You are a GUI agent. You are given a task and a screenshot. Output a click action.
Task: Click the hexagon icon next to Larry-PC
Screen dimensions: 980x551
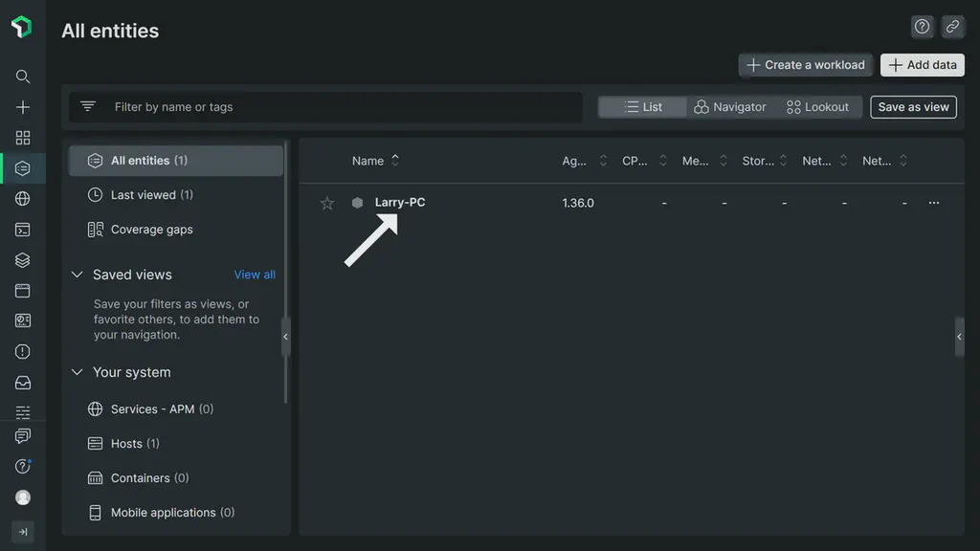point(355,202)
